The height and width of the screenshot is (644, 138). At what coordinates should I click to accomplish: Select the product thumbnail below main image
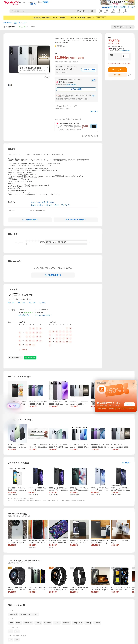[10, 85]
